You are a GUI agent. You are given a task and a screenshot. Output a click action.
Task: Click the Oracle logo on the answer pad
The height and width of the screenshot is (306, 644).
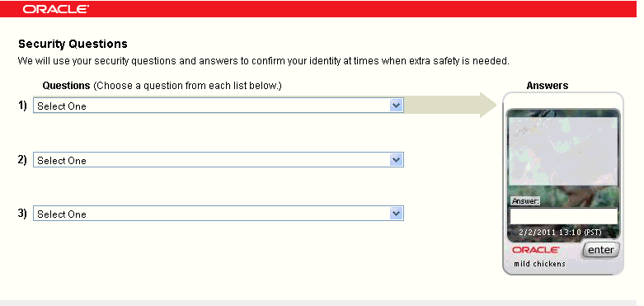[x=536, y=250]
